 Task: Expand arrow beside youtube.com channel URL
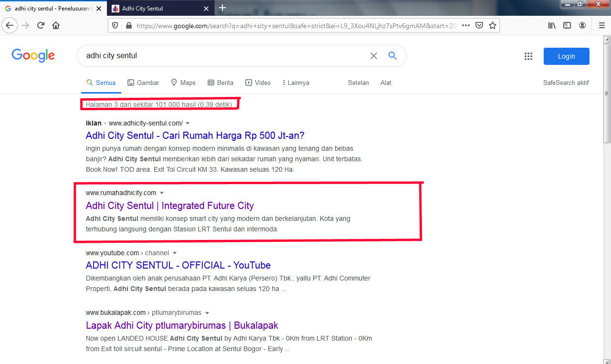175,253
